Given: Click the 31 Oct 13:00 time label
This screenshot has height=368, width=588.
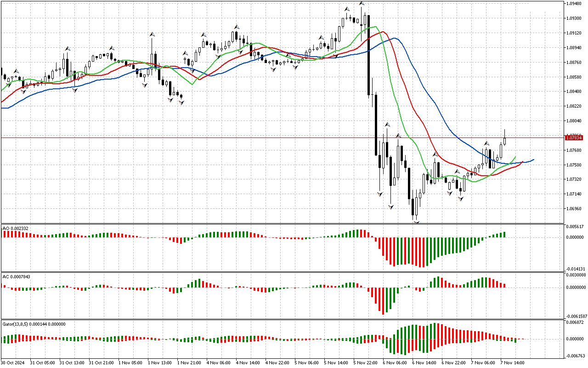Looking at the screenshot, I should click(71, 363).
